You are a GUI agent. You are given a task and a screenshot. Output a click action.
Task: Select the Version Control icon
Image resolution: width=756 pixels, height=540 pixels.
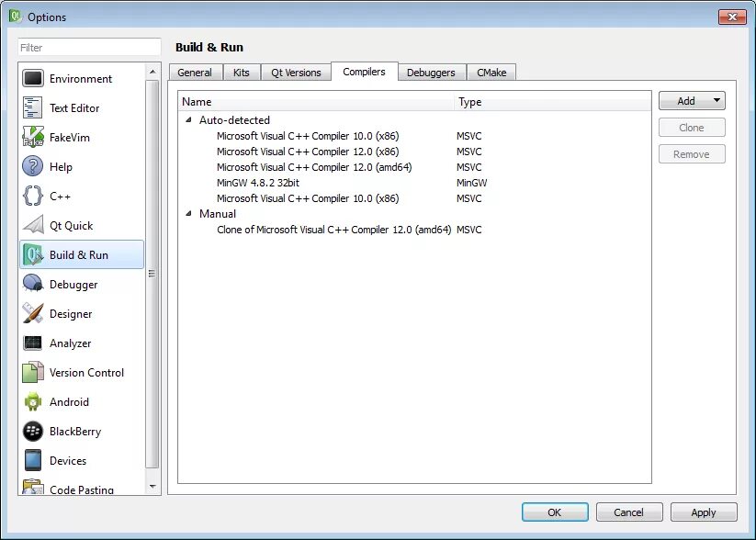click(33, 373)
